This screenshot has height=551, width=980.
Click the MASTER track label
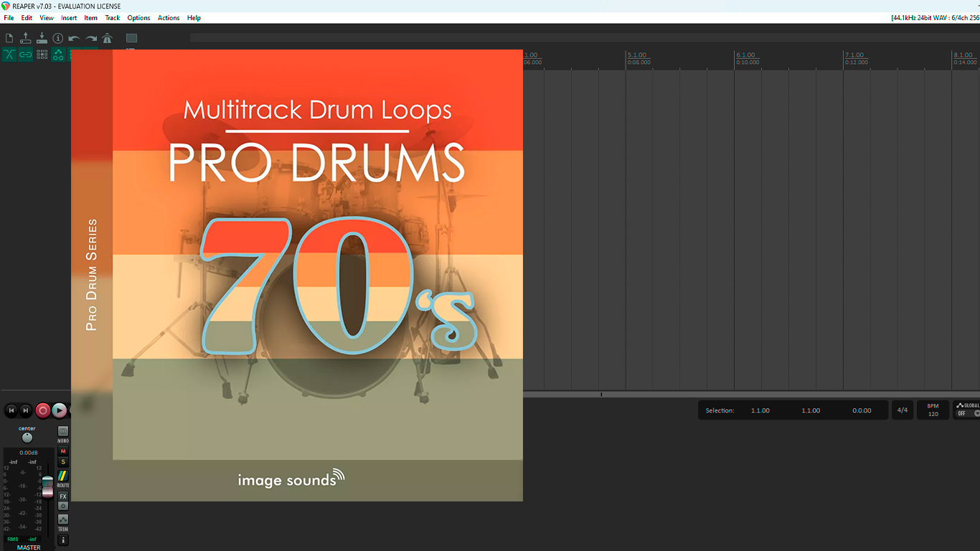coord(29,547)
